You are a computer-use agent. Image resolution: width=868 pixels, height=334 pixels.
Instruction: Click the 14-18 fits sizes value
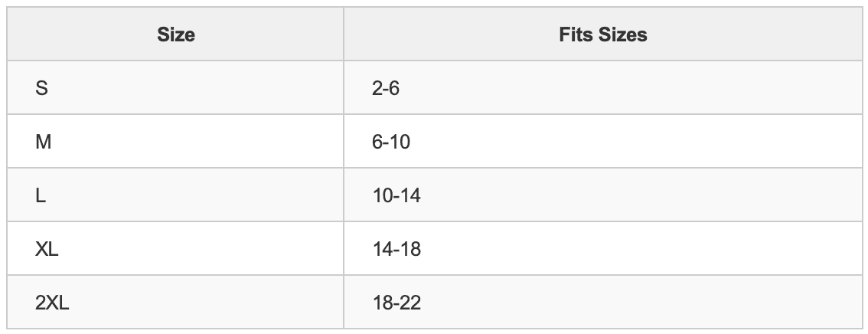click(396, 249)
